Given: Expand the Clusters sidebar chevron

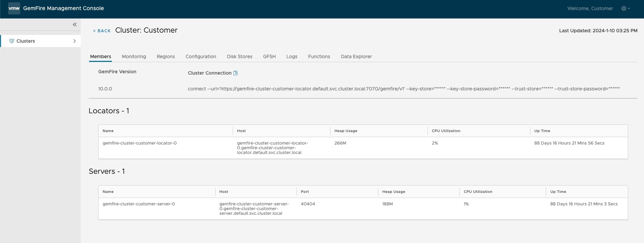Looking at the screenshot, I should (x=74, y=41).
